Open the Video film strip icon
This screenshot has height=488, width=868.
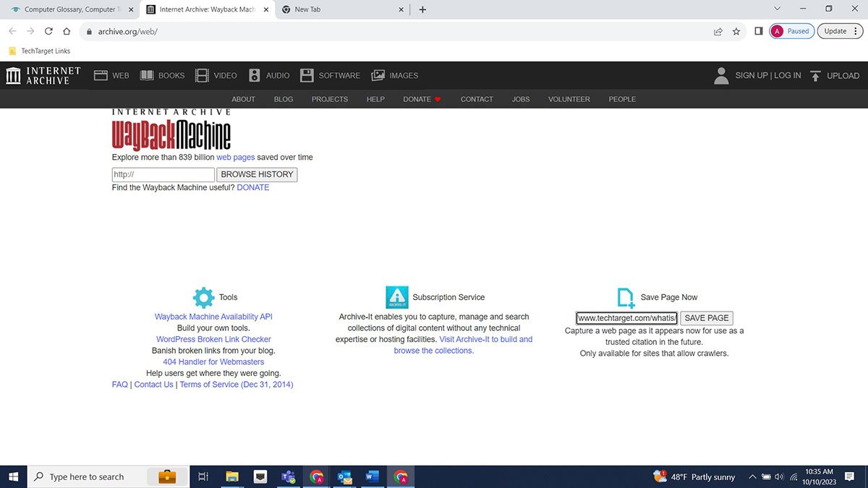tap(202, 75)
